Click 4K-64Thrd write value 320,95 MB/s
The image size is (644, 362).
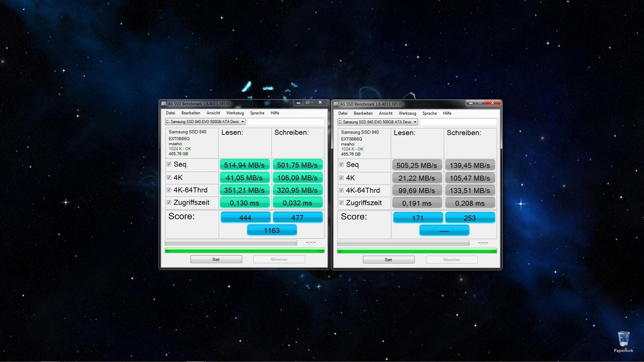coord(298,190)
